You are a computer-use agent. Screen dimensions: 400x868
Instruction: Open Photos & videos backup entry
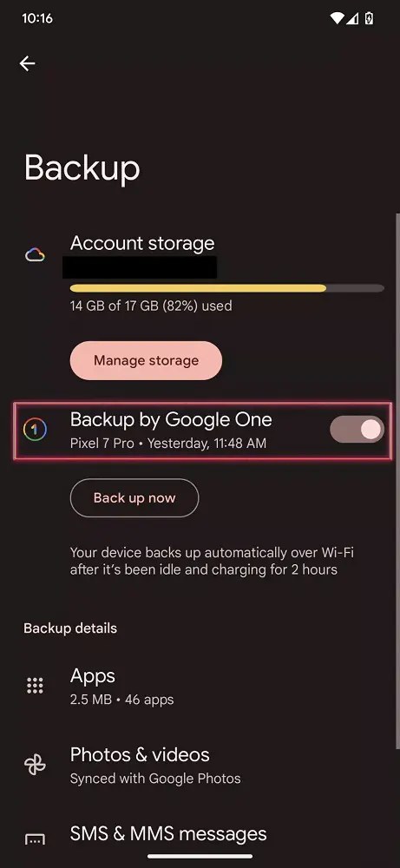pyautogui.click(x=200, y=765)
